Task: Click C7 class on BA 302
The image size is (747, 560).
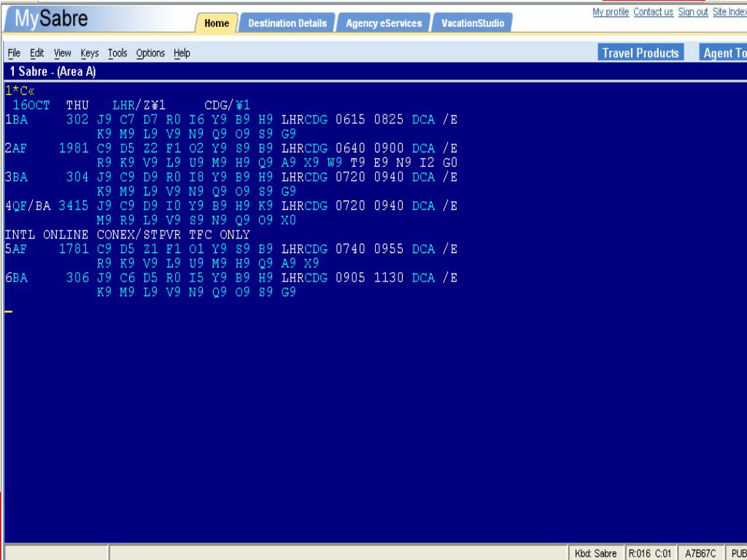Action: 127,120
